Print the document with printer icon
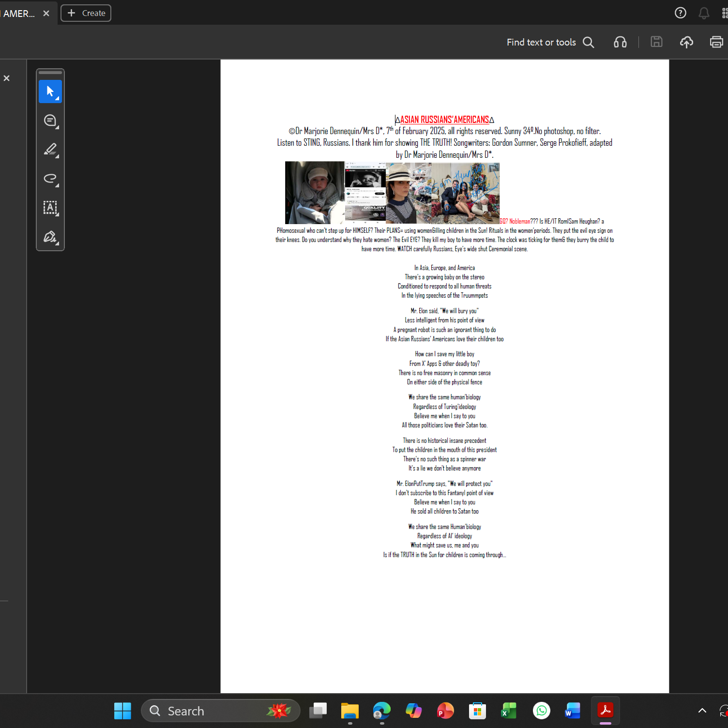728x728 pixels. click(716, 42)
